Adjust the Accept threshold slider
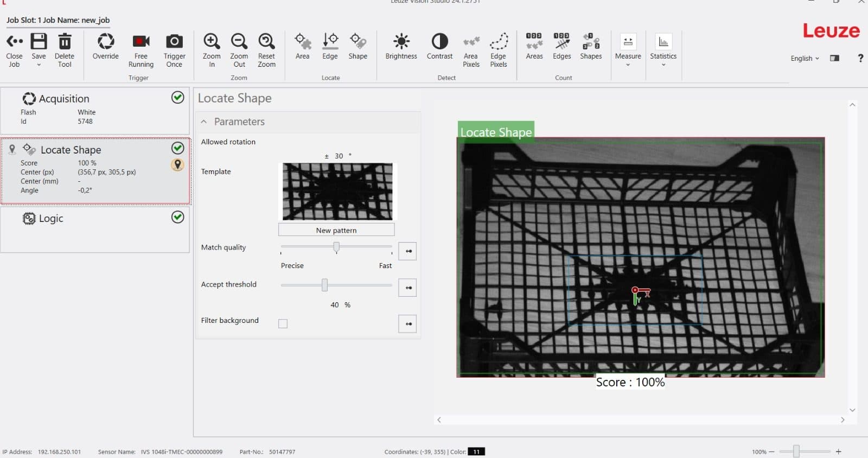 tap(324, 285)
